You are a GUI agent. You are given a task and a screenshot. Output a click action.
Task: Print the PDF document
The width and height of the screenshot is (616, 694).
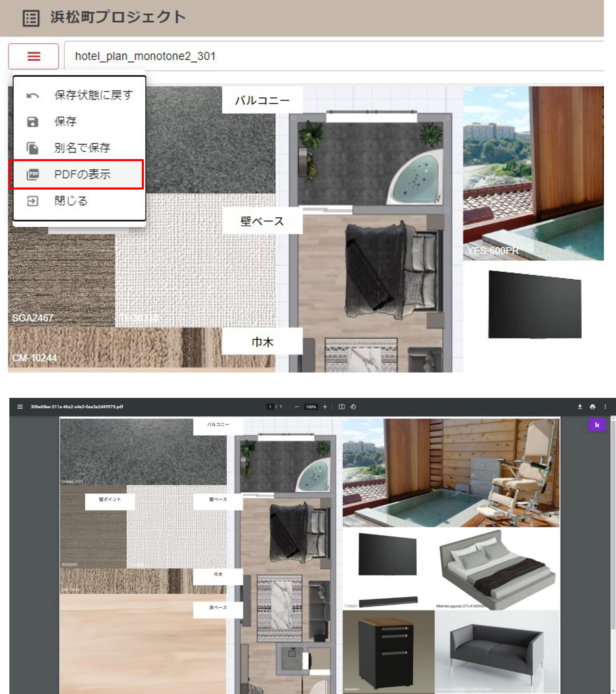592,407
